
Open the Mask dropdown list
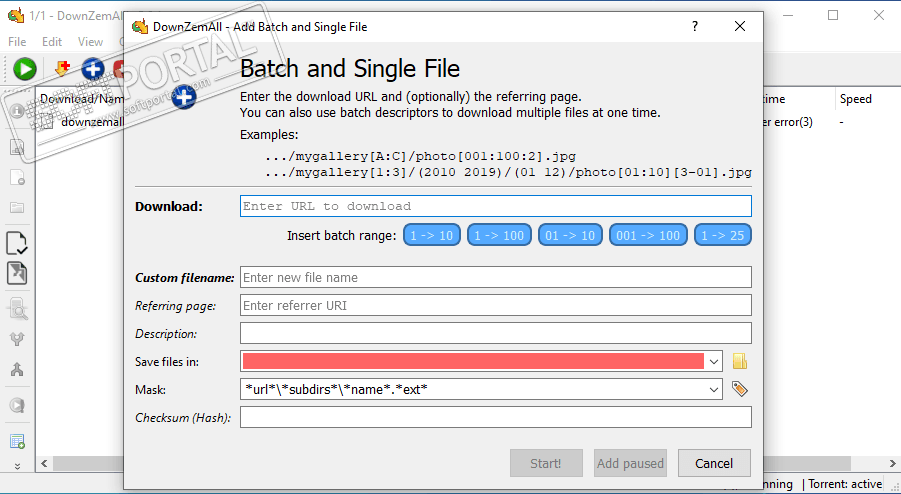click(x=714, y=389)
